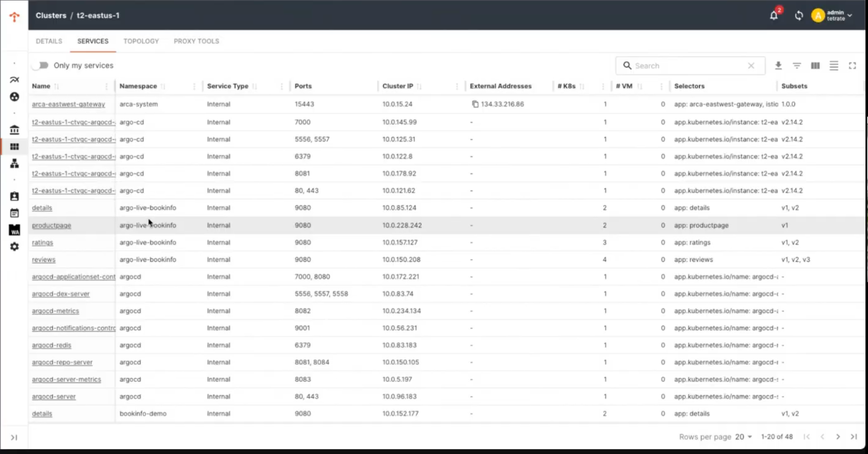Viewport: 868px width, 454px height.
Task: Switch to the TOPOLOGY tab
Action: [x=141, y=41]
